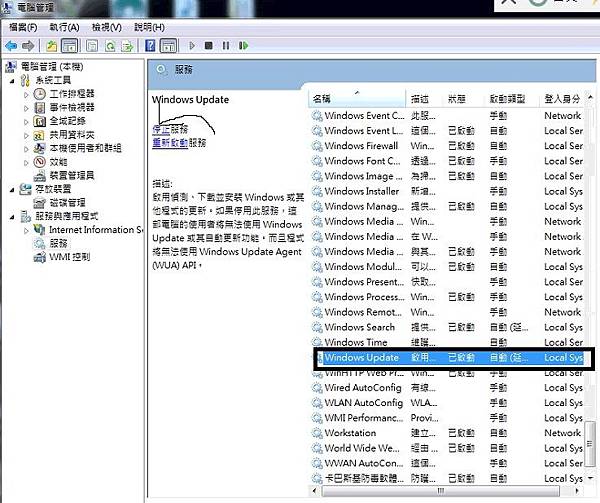600x503 pixels.
Task: Select the Windows Firewall service row
Action: click(x=448, y=146)
